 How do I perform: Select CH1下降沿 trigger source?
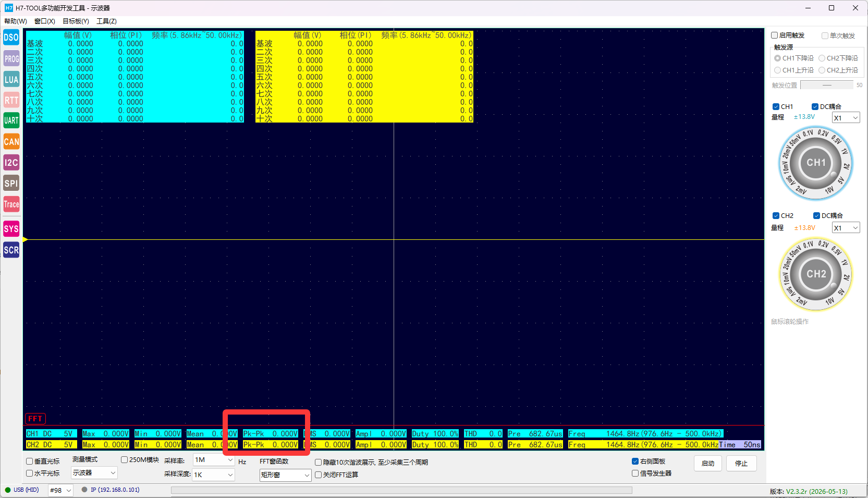[794, 58]
